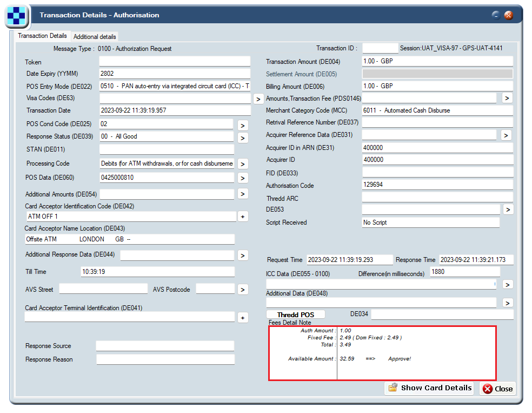Click the Response Status field showing All Good
The height and width of the screenshot is (413, 532).
coord(167,136)
